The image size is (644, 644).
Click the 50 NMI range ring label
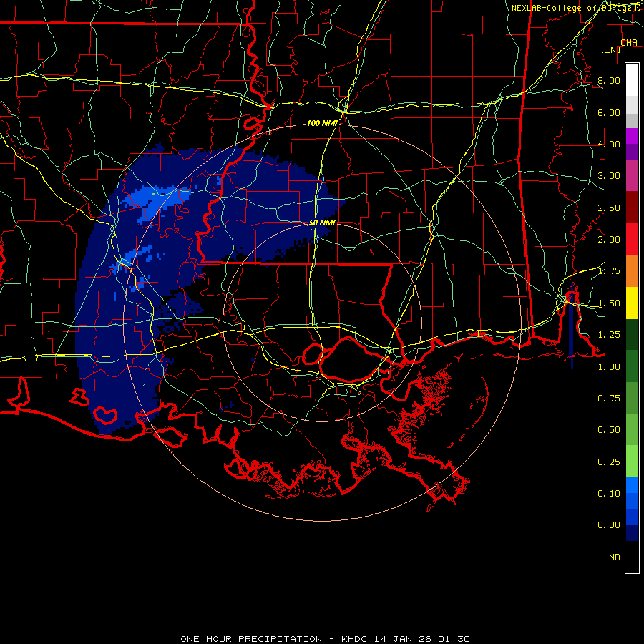(x=322, y=223)
